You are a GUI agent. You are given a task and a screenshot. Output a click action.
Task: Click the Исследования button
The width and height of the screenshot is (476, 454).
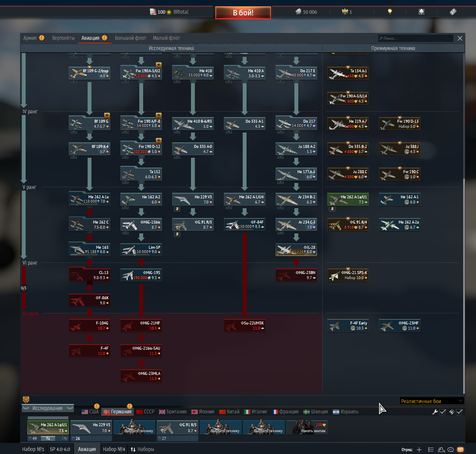[48, 408]
